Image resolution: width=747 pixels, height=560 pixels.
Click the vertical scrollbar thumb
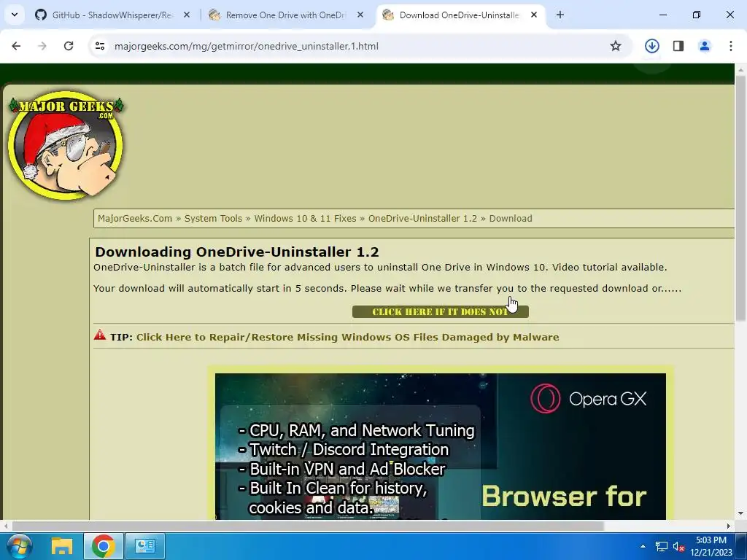point(740,198)
